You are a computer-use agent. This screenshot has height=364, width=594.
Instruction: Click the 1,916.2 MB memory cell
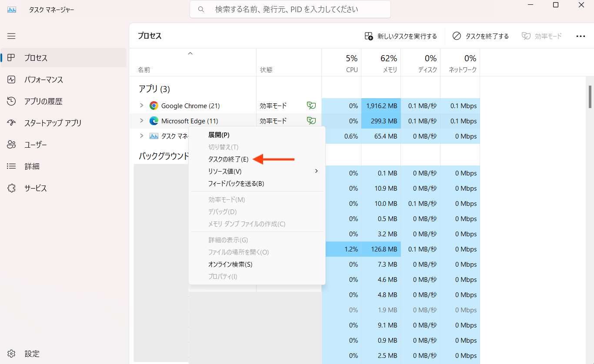pyautogui.click(x=381, y=106)
